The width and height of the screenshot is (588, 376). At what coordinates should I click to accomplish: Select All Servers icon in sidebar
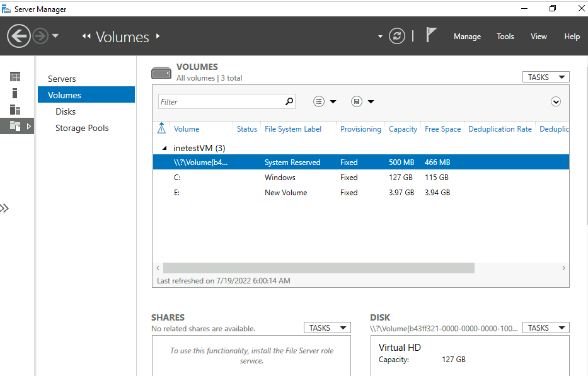click(x=15, y=110)
